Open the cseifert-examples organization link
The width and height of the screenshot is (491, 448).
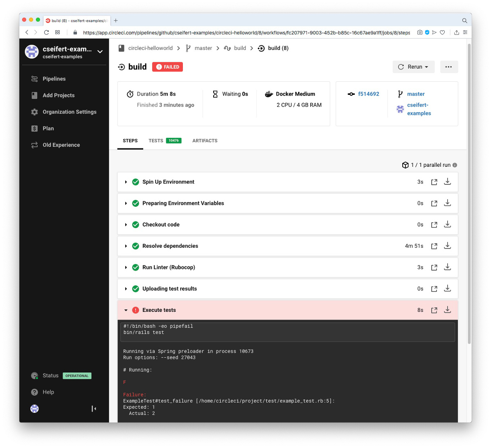coord(419,109)
